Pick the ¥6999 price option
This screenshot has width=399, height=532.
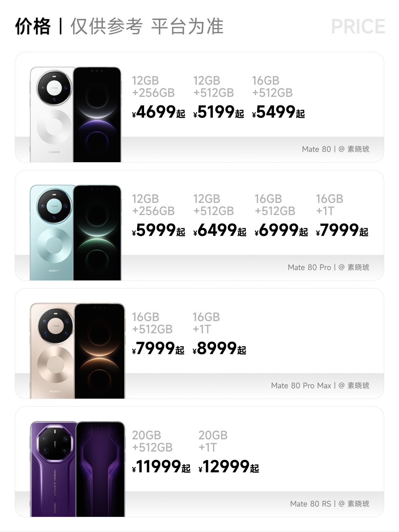point(281,230)
